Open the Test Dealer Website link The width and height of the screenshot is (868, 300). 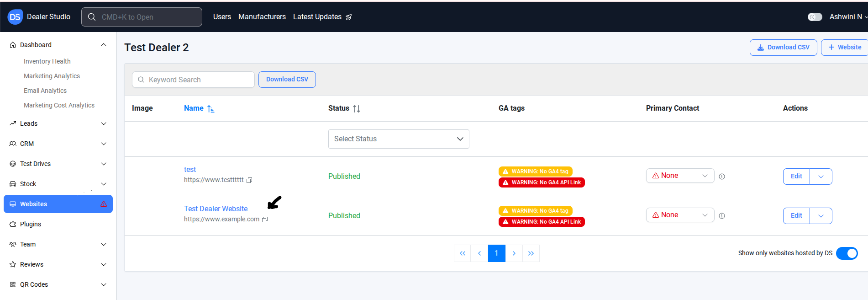tap(216, 209)
